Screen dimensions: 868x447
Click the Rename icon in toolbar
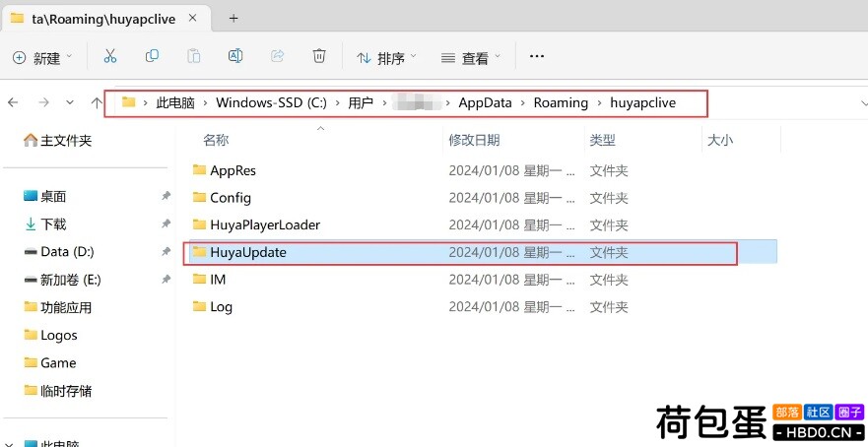click(x=235, y=56)
